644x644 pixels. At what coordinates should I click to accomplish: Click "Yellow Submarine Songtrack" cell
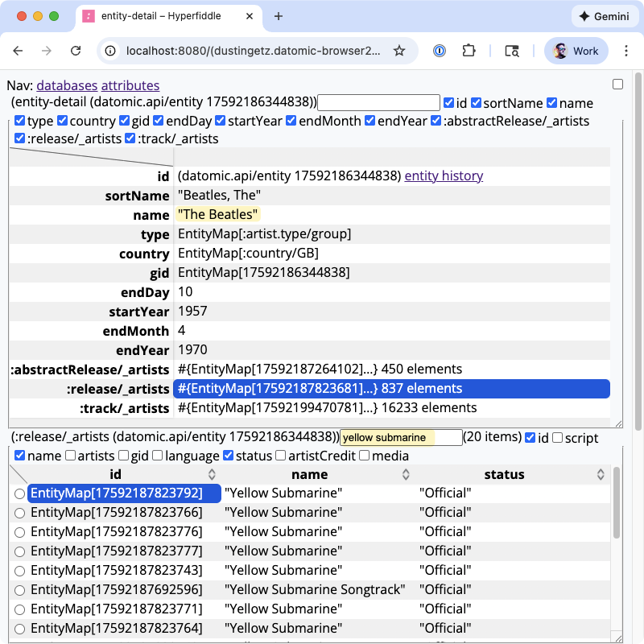[315, 590]
